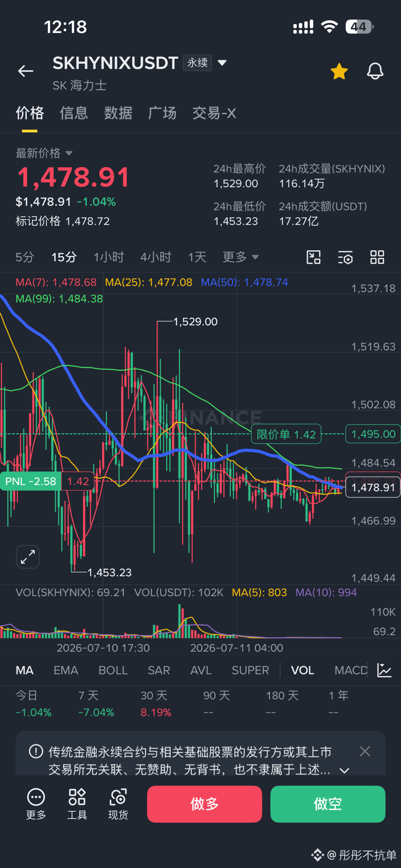Tap the MA(25) indicator legend
Viewport: 401px width, 868px height.
point(149,282)
